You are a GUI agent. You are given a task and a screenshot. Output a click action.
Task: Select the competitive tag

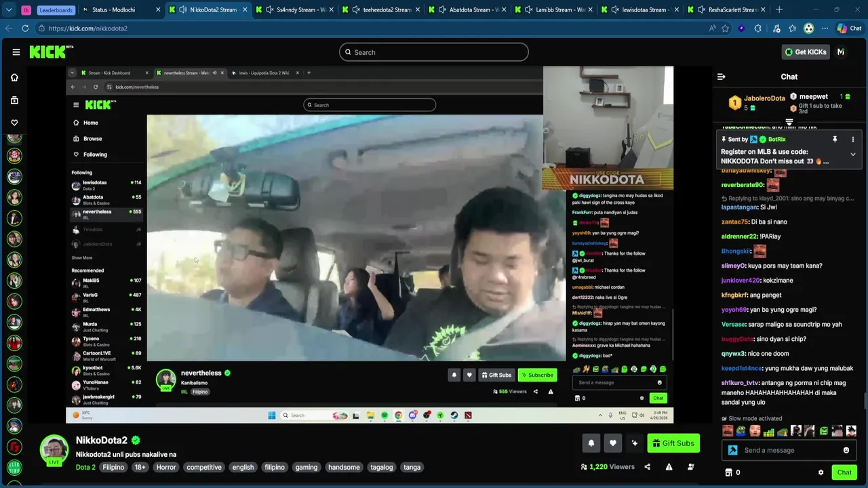pos(204,467)
